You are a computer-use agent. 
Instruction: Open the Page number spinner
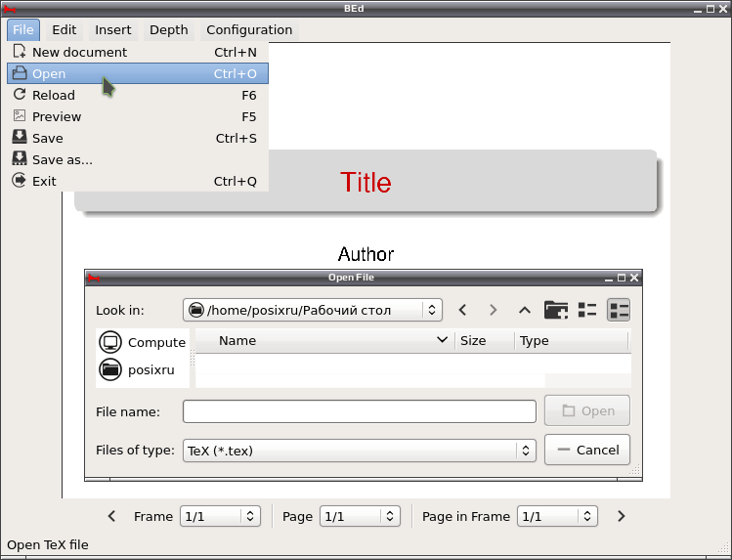360,516
